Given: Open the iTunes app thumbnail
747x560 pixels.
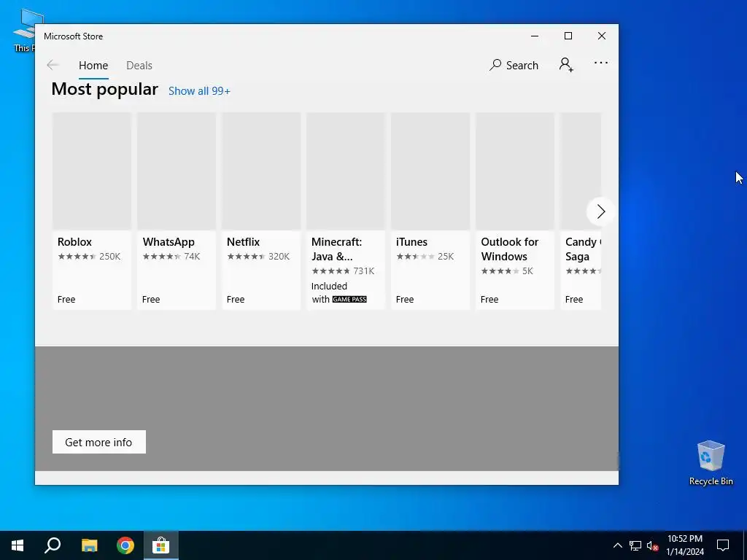Looking at the screenshot, I should tap(430, 171).
